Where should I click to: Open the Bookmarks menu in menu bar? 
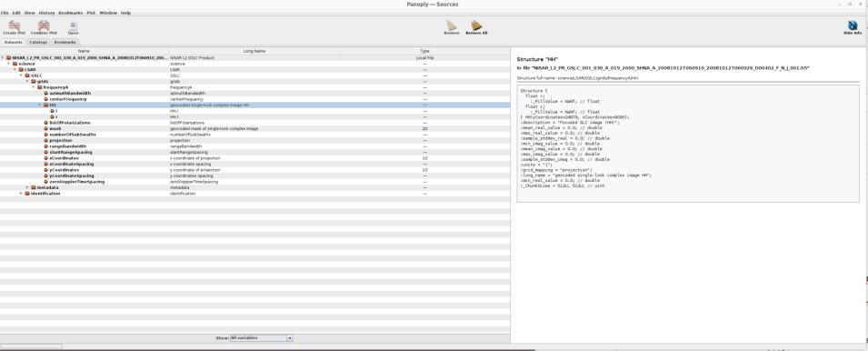click(70, 13)
